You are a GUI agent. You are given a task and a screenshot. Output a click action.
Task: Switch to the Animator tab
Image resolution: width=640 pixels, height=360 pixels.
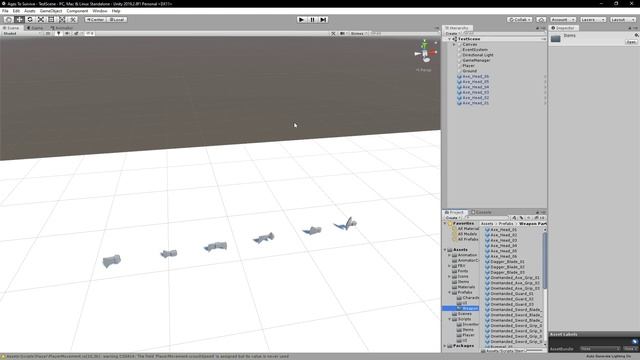[x=62, y=28]
